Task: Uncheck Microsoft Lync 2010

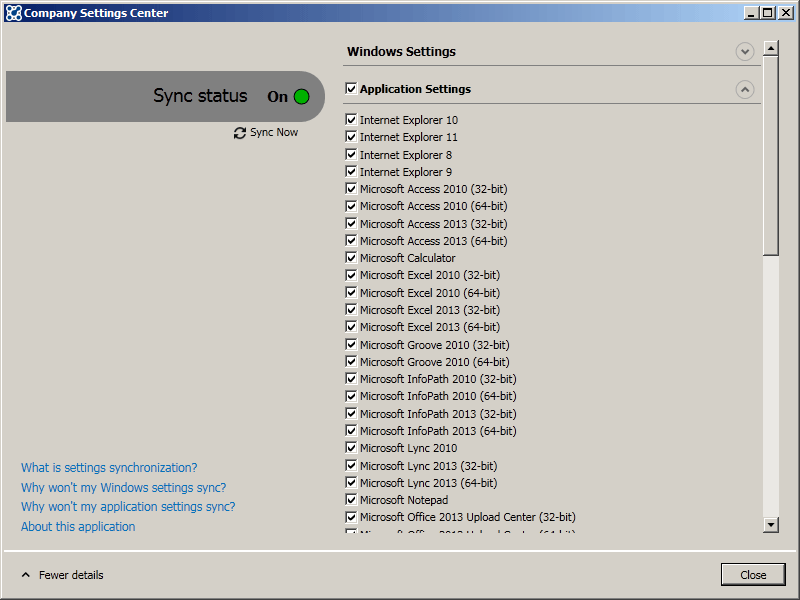Action: [x=351, y=447]
